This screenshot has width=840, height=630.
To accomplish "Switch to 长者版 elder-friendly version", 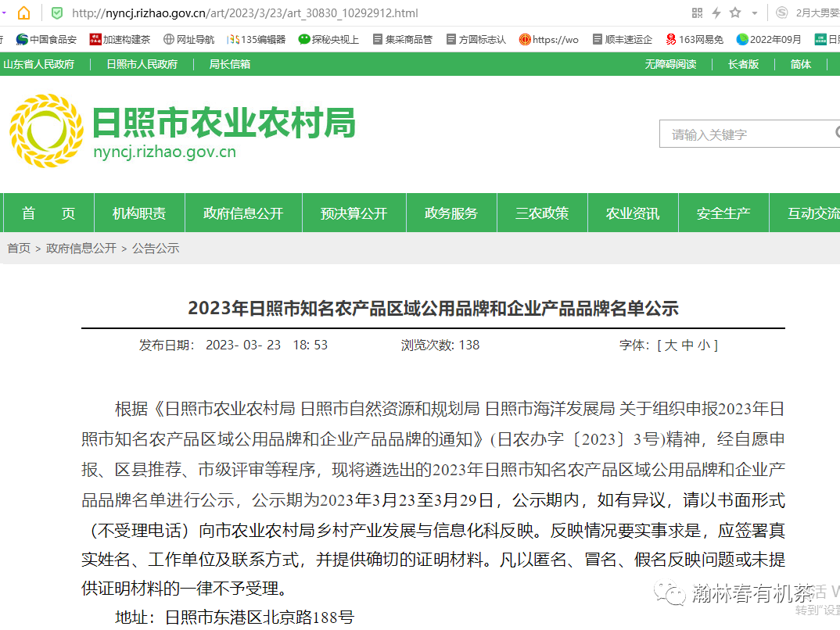I will tap(743, 64).
